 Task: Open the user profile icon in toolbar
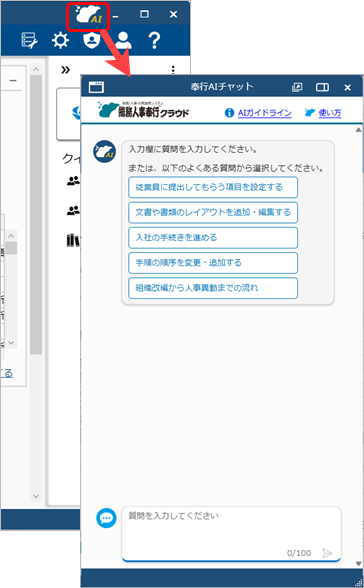[x=123, y=40]
